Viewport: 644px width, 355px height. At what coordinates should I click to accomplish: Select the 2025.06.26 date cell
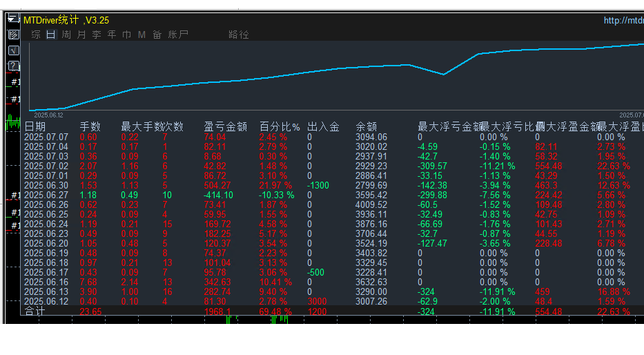[46, 204]
